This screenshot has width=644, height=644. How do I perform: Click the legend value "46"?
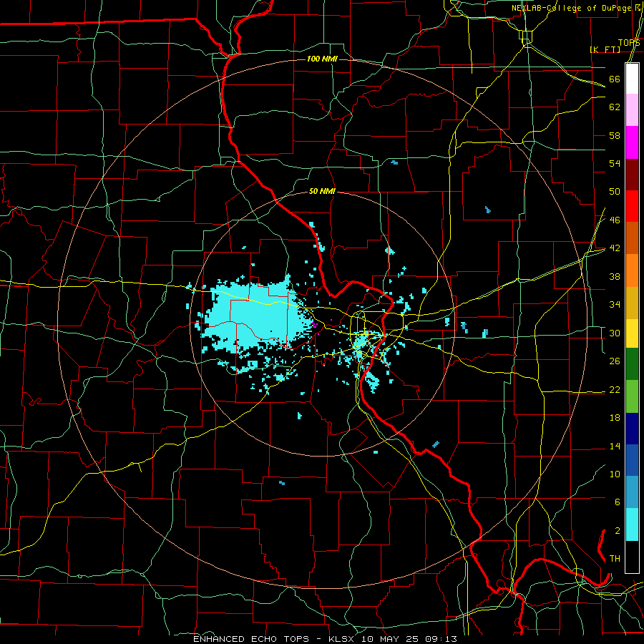[x=615, y=220]
